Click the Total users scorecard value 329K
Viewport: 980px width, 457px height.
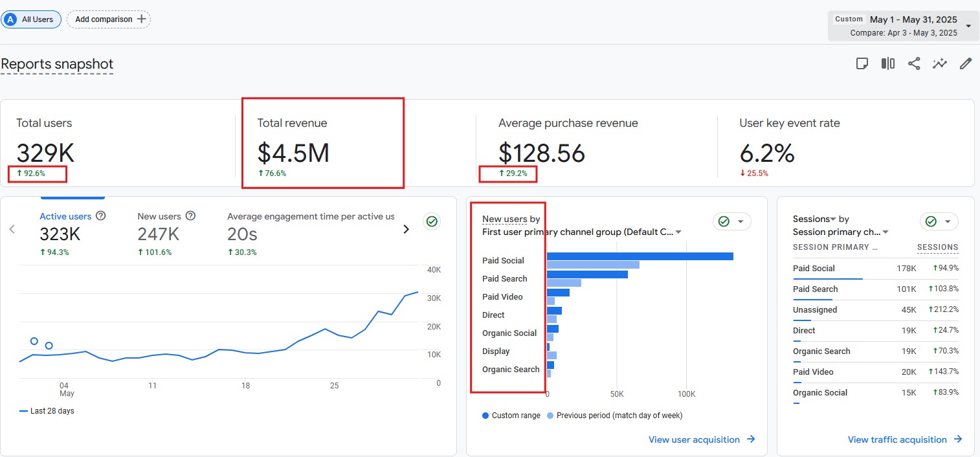click(x=45, y=153)
